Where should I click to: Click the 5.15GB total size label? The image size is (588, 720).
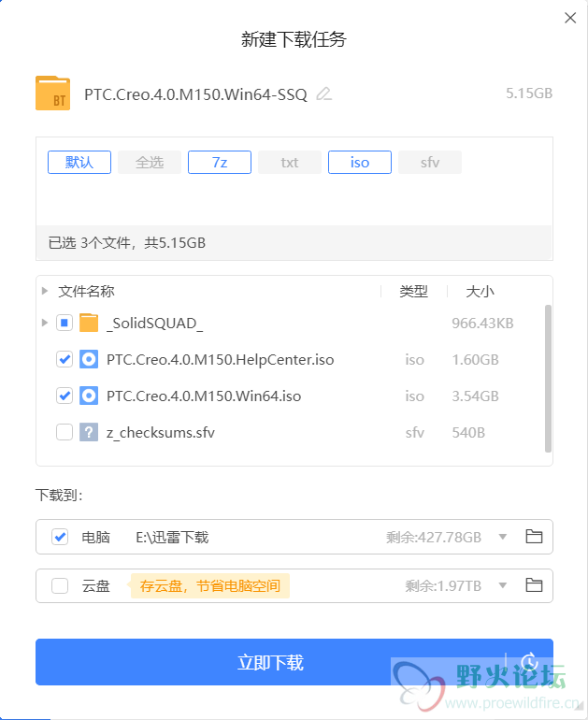529,94
